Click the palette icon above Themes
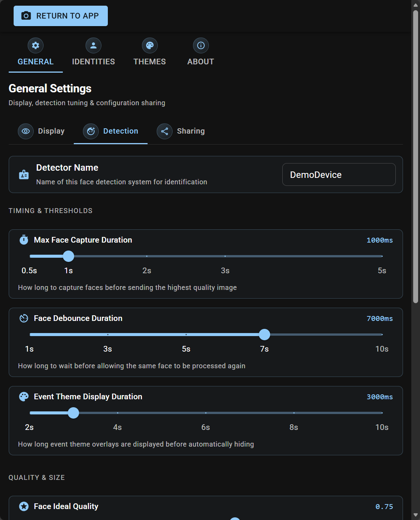 tap(149, 45)
